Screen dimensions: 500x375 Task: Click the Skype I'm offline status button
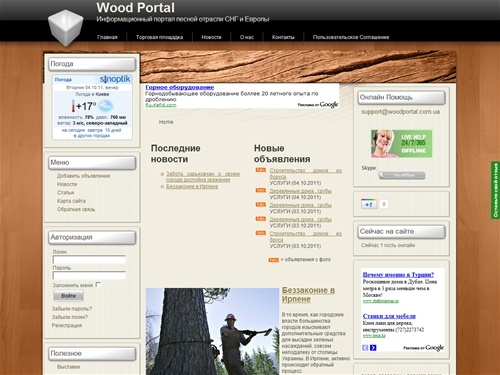coord(402,175)
